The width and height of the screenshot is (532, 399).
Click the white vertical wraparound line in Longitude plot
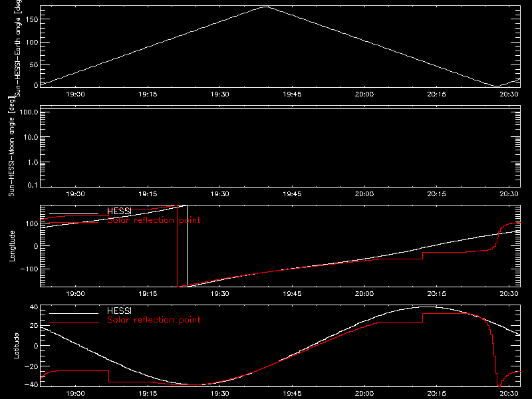pyautogui.click(x=187, y=246)
